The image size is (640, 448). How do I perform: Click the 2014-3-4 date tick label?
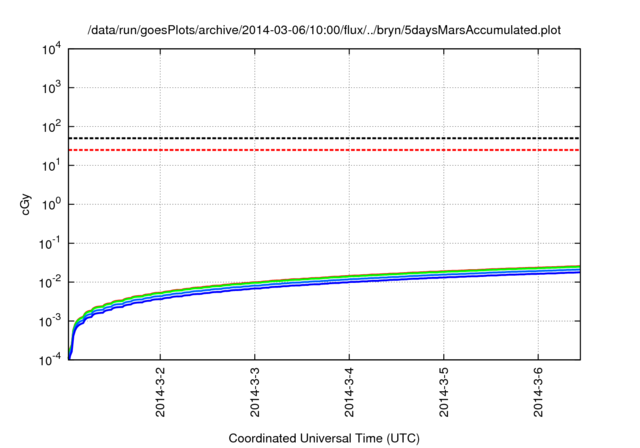[349, 392]
